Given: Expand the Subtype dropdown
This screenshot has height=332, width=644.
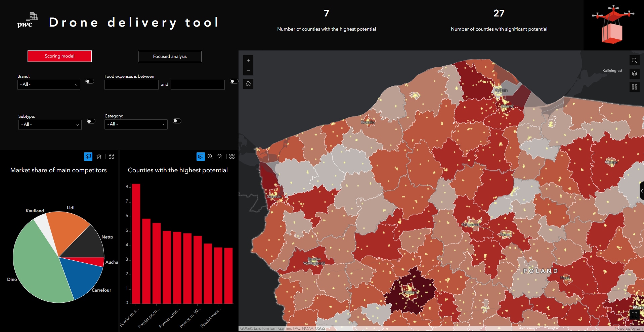Looking at the screenshot, I should coord(50,124).
